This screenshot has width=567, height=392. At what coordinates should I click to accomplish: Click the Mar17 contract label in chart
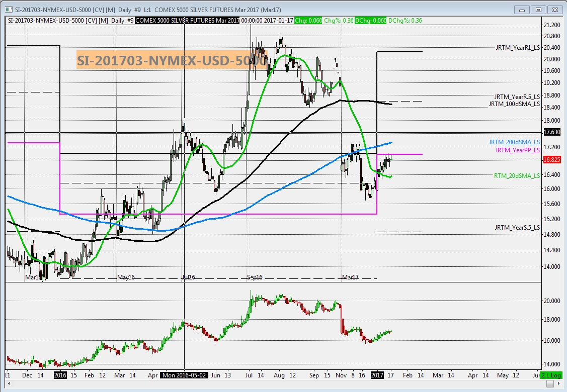[350, 277]
